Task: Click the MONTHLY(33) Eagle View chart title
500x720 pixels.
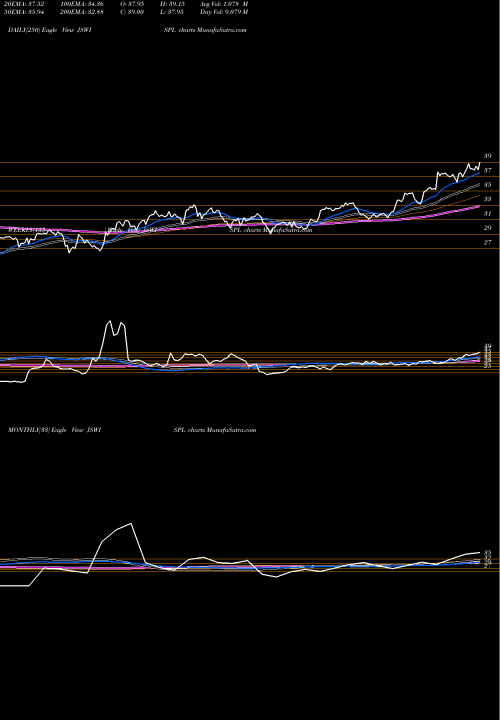Action: point(55,430)
